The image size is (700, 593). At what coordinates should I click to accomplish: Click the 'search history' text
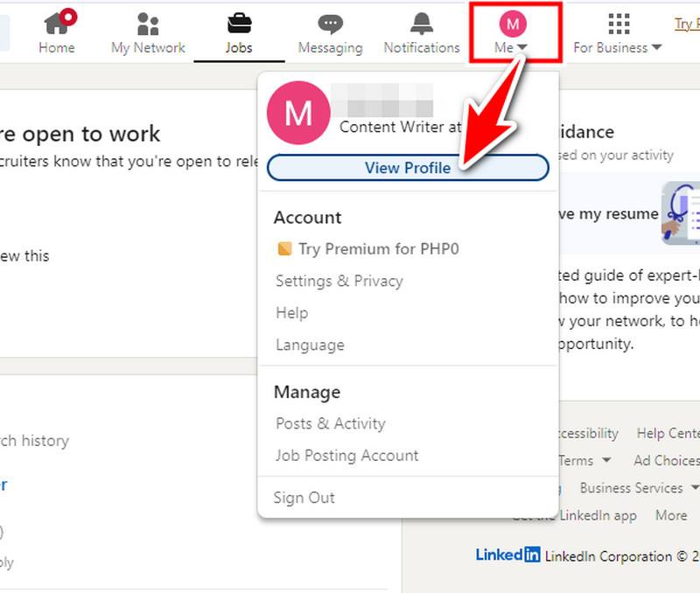[34, 441]
